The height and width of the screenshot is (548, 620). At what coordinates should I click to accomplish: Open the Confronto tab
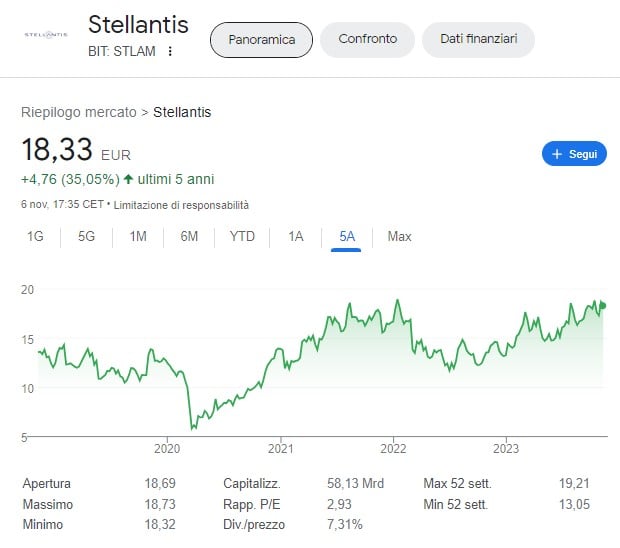click(367, 39)
